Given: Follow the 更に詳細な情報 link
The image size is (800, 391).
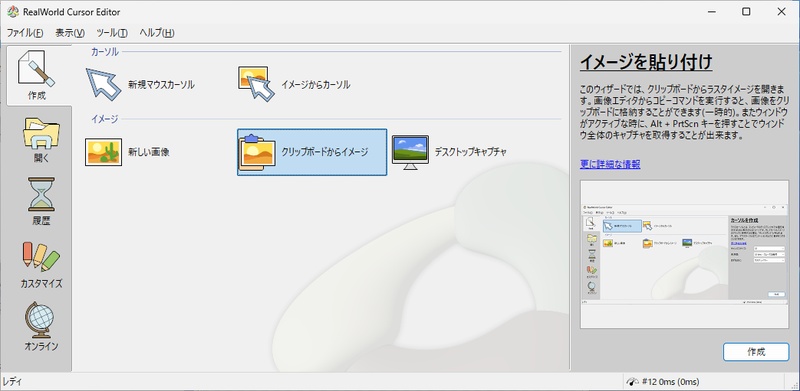Looking at the screenshot, I should [610, 164].
